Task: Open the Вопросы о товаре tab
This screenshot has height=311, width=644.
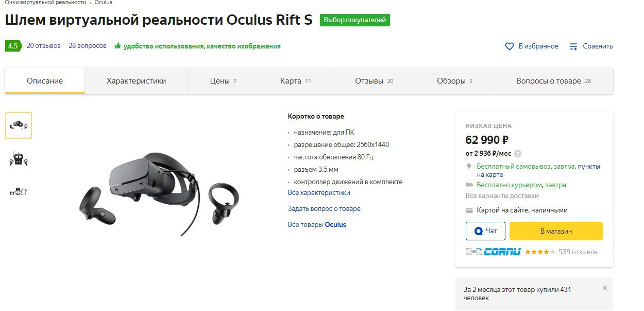Action: coord(553,81)
